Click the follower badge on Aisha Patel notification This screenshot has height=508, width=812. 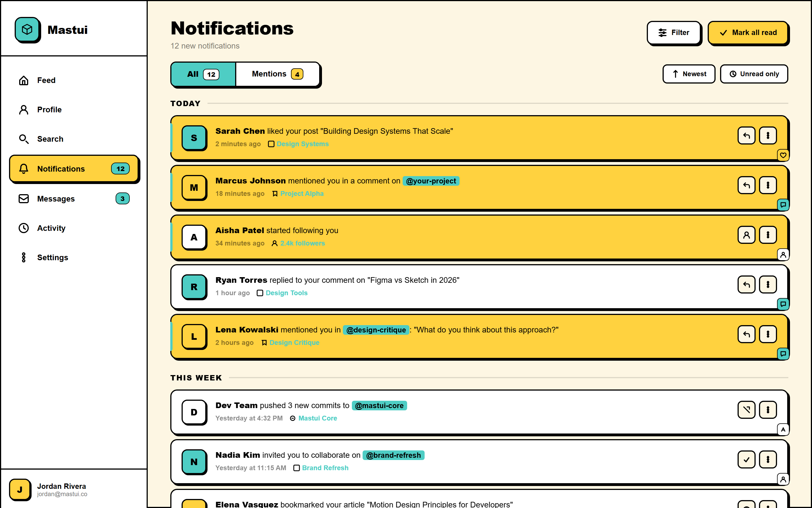point(783,254)
